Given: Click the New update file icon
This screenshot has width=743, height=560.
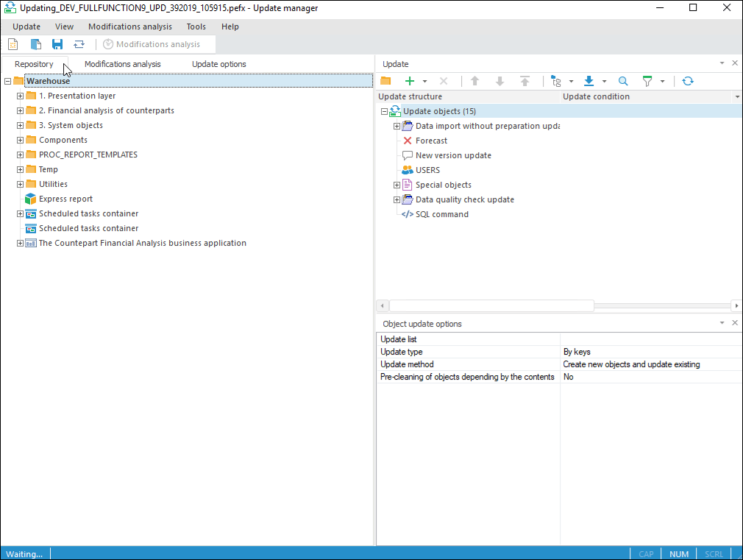Looking at the screenshot, I should 13,44.
